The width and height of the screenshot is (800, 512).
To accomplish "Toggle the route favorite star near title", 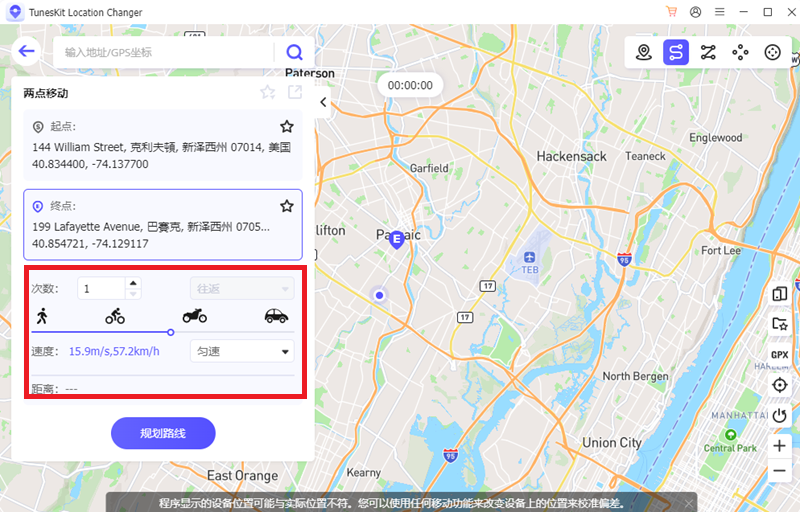I will (x=268, y=92).
